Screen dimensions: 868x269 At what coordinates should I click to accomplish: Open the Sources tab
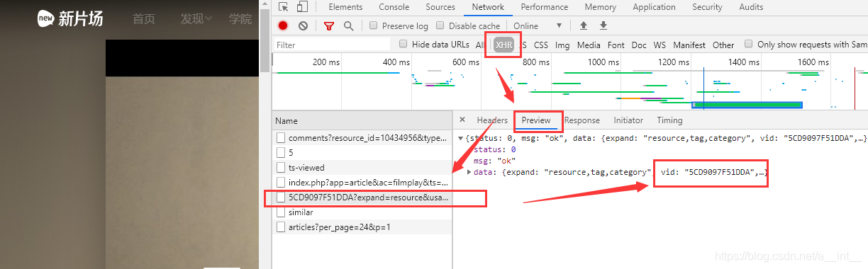[x=440, y=7]
